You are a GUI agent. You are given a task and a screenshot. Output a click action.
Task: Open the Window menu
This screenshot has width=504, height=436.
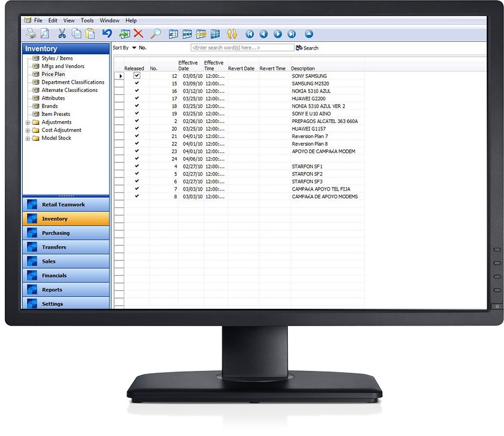[x=109, y=20]
